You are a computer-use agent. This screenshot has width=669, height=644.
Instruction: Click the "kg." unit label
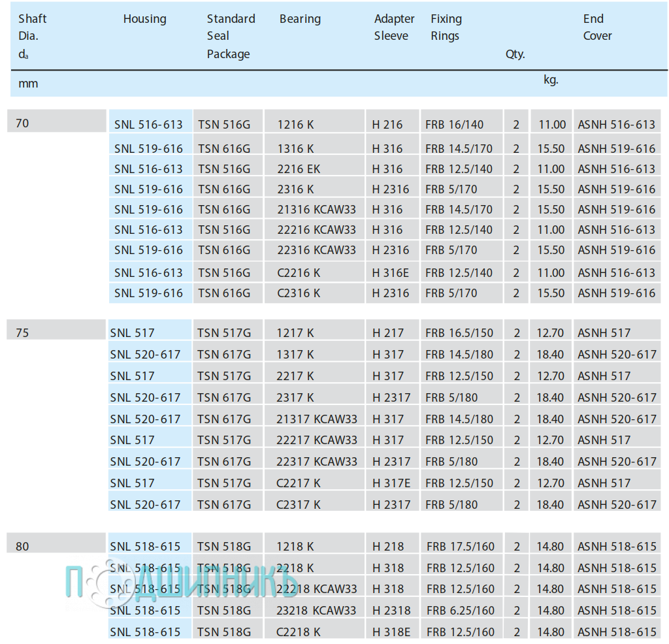point(551,80)
